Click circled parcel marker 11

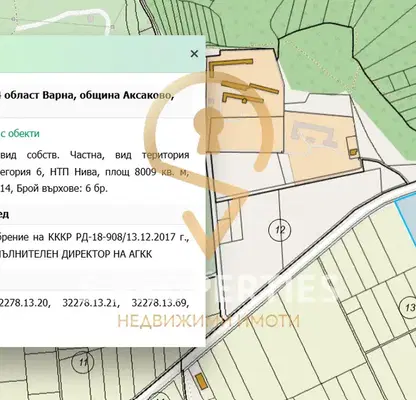[83, 362]
